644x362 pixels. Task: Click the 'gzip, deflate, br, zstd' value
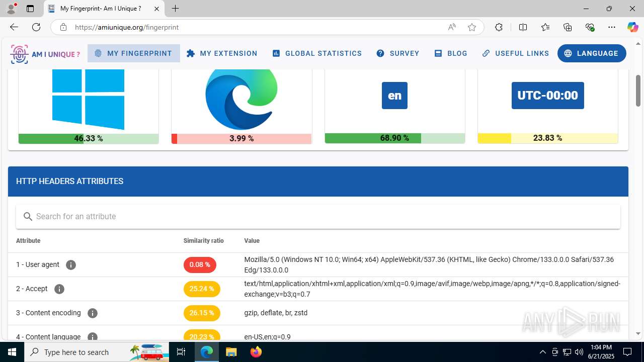[x=276, y=313]
